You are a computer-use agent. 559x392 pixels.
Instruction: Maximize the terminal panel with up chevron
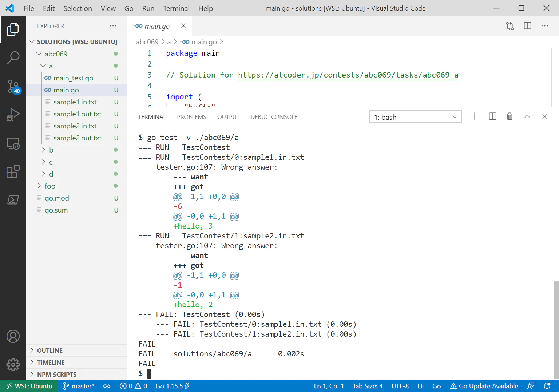(x=527, y=116)
